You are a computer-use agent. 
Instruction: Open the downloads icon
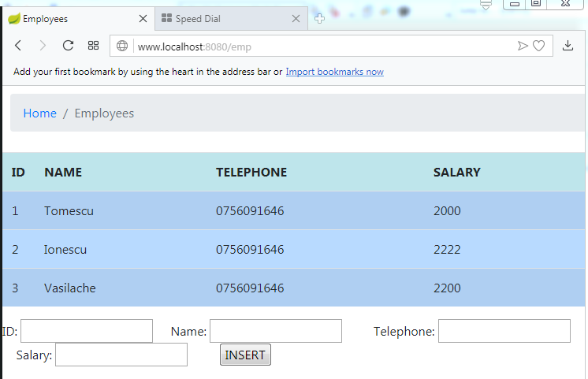[x=568, y=46]
